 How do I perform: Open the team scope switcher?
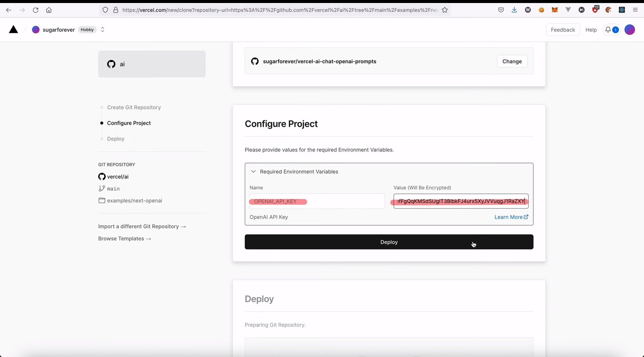tap(103, 30)
